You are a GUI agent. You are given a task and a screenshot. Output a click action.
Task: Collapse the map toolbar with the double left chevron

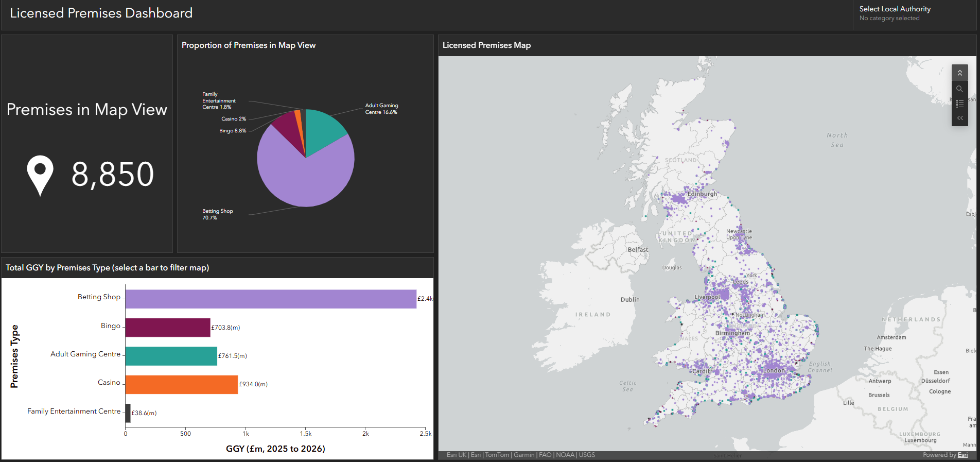pos(960,118)
